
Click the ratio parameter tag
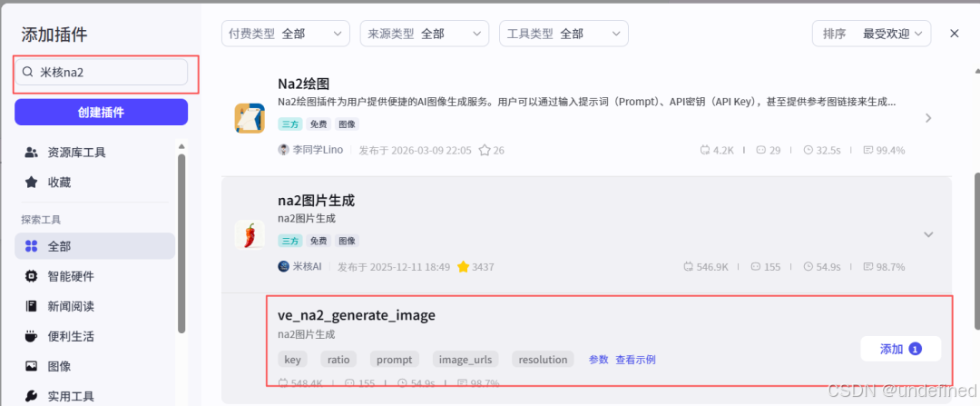pos(338,360)
